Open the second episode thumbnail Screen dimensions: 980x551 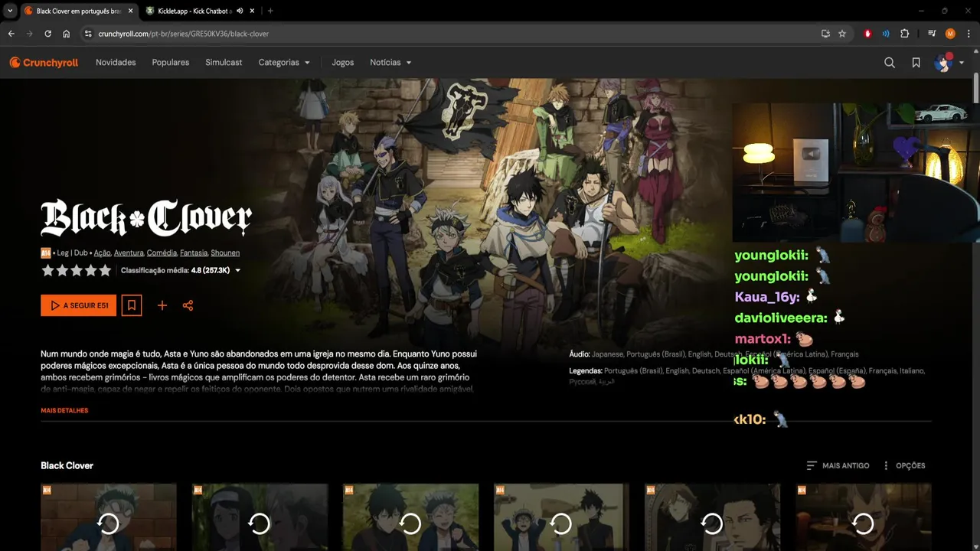(x=260, y=517)
